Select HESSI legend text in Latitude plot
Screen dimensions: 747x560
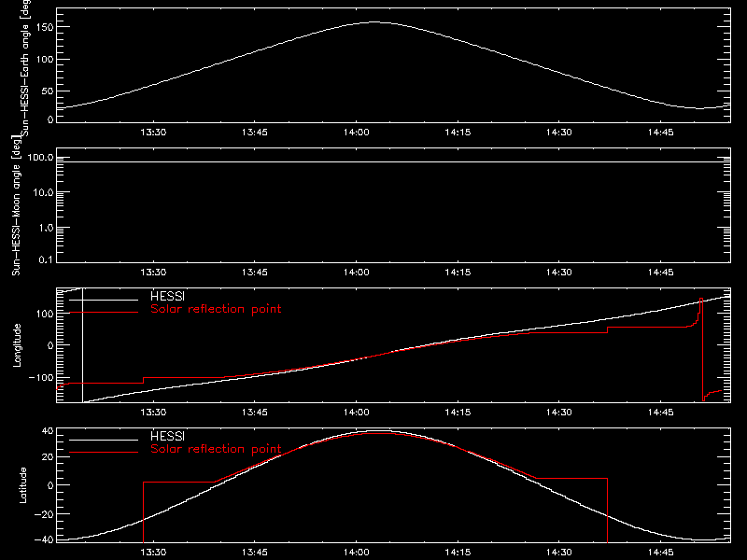(167, 436)
